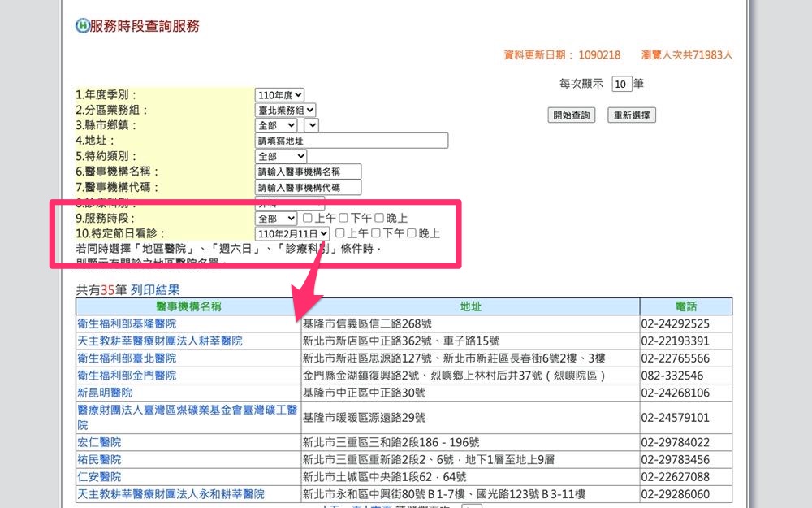Click the 醫事機構名稱 input box
The image size is (812, 508).
tap(308, 172)
